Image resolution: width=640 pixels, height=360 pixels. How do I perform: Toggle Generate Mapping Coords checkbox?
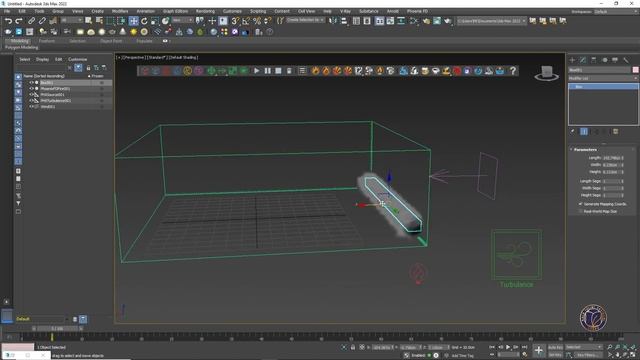(580, 204)
